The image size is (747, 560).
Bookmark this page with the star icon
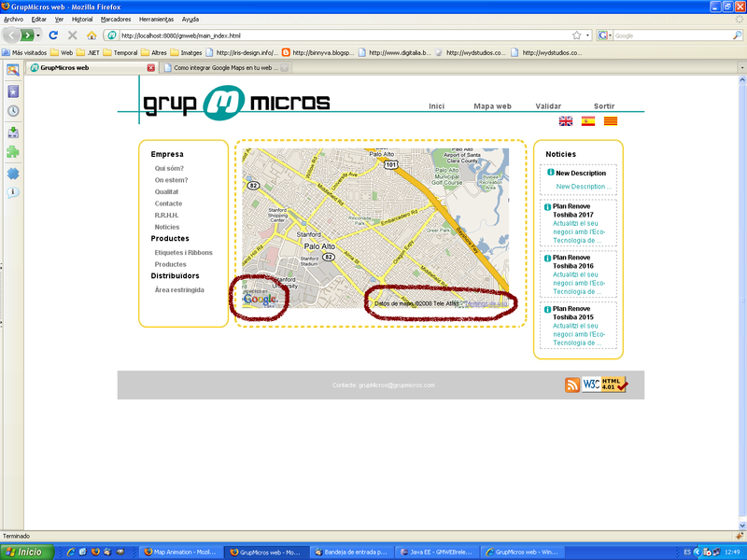pos(577,35)
